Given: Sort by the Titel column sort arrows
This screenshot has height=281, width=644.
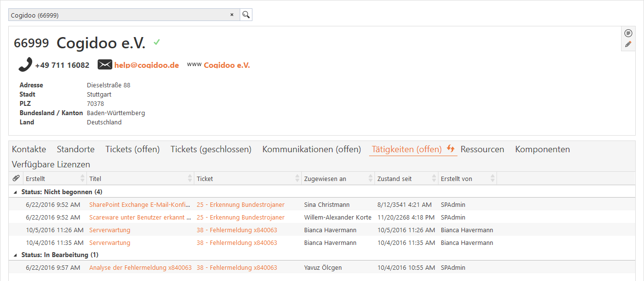Looking at the screenshot, I should point(190,179).
